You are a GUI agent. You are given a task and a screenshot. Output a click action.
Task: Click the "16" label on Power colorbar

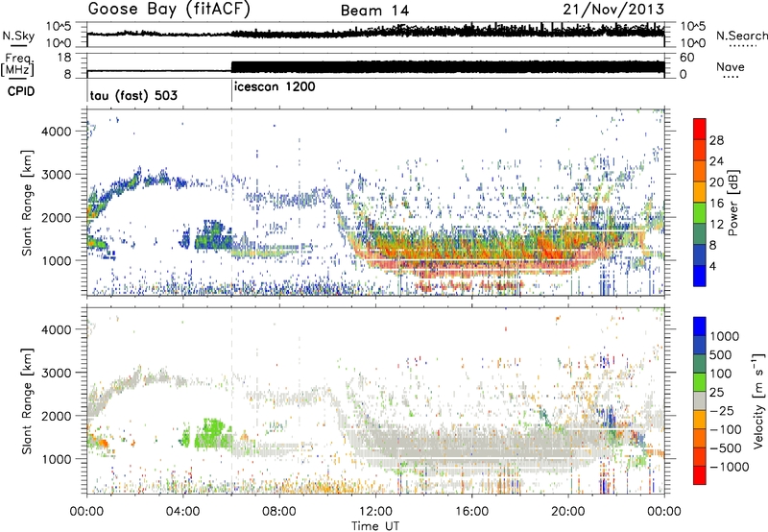tap(716, 204)
